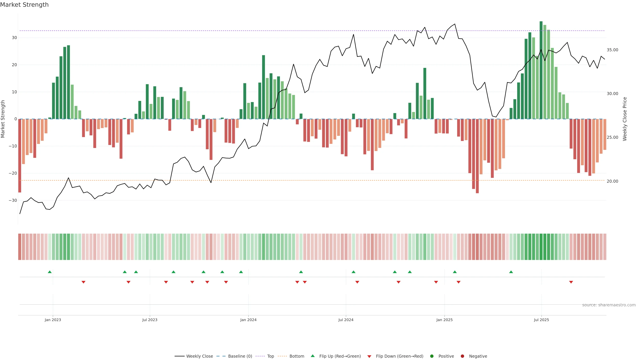Image resolution: width=644 pixels, height=362 pixels.
Task: Click the last red flip-down triangle marker
Action: click(571, 282)
